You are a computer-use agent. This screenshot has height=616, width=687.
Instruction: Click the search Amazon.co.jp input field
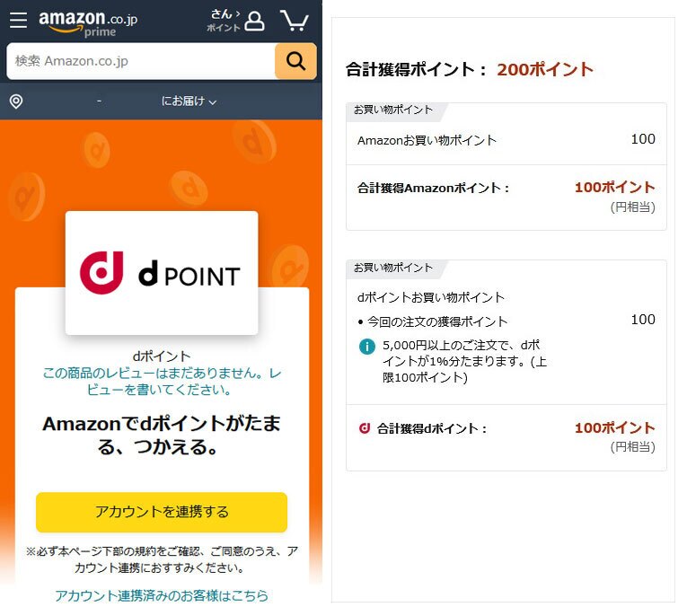[x=141, y=61]
